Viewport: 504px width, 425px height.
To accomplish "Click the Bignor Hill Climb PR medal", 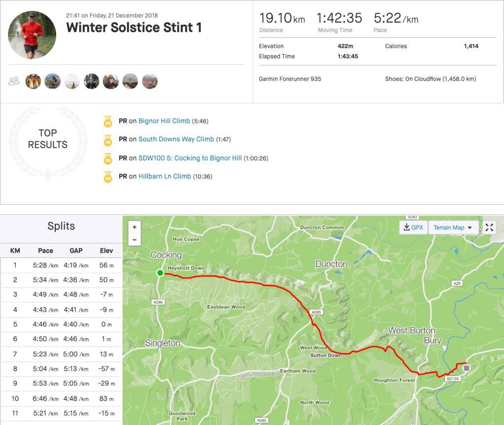I will click(x=108, y=121).
